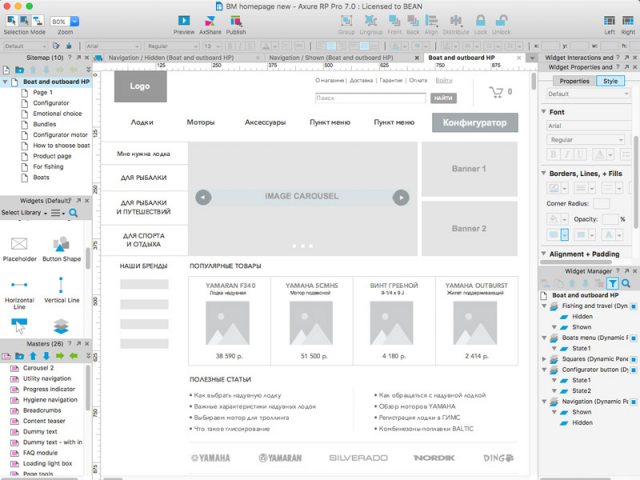
Task: Click Widget Manager filter icon
Action: pos(612,283)
